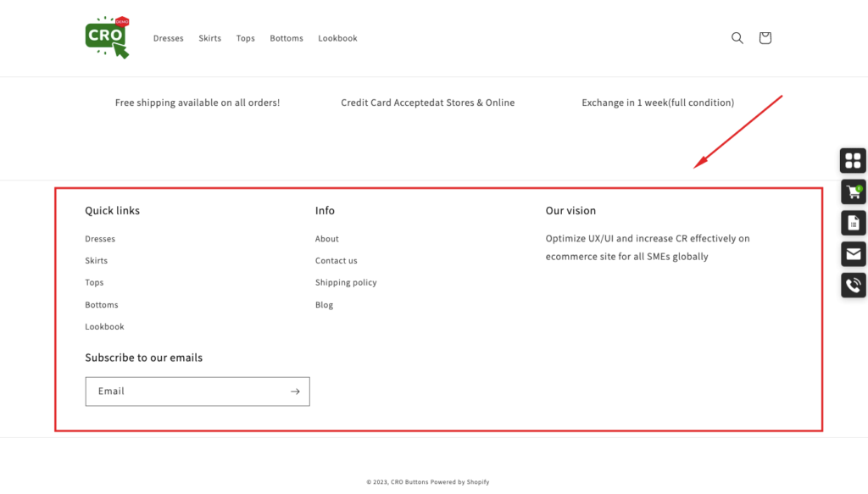Click the floating email envelope button
Image resolution: width=868 pixels, height=494 pixels.
(x=853, y=254)
